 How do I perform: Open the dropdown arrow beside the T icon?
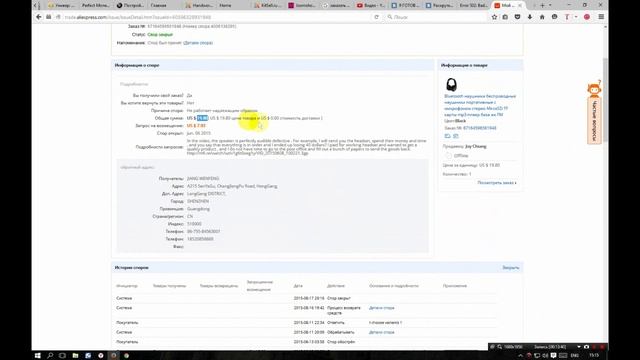coord(576,17)
